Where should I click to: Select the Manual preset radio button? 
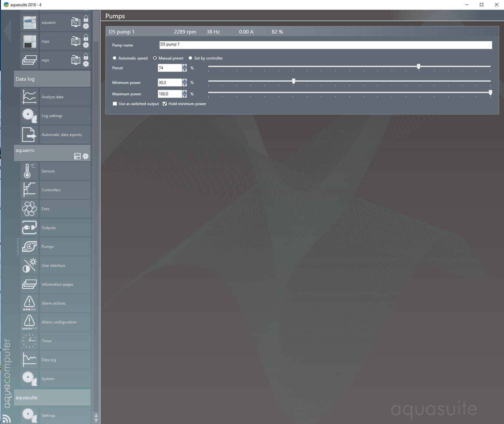tap(155, 58)
